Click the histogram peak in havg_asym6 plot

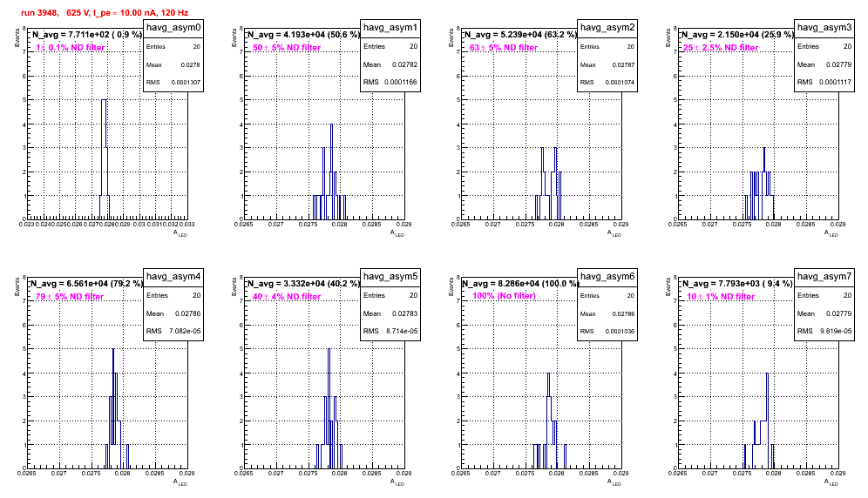548,373
